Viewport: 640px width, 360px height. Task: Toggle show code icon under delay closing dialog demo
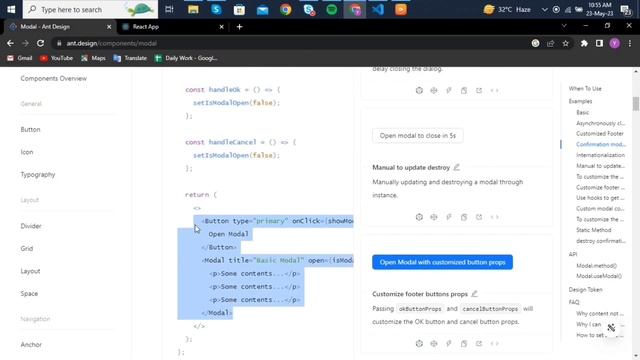click(x=494, y=91)
